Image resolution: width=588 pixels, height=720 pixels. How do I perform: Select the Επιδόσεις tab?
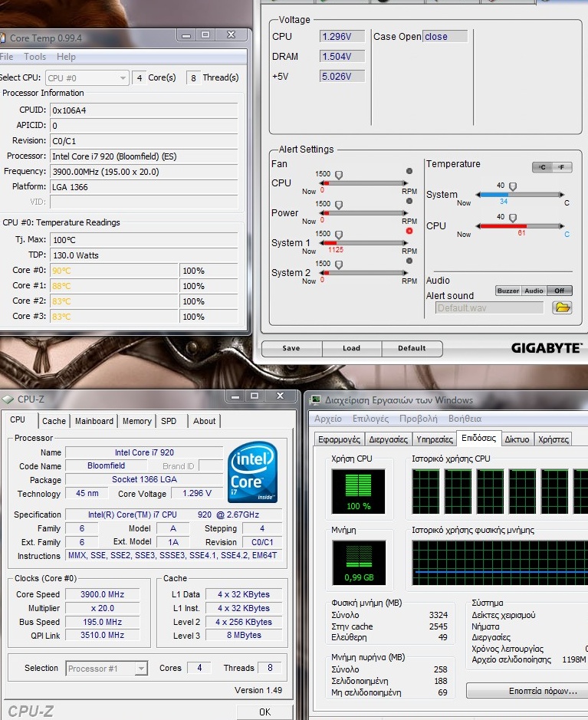[x=478, y=438]
